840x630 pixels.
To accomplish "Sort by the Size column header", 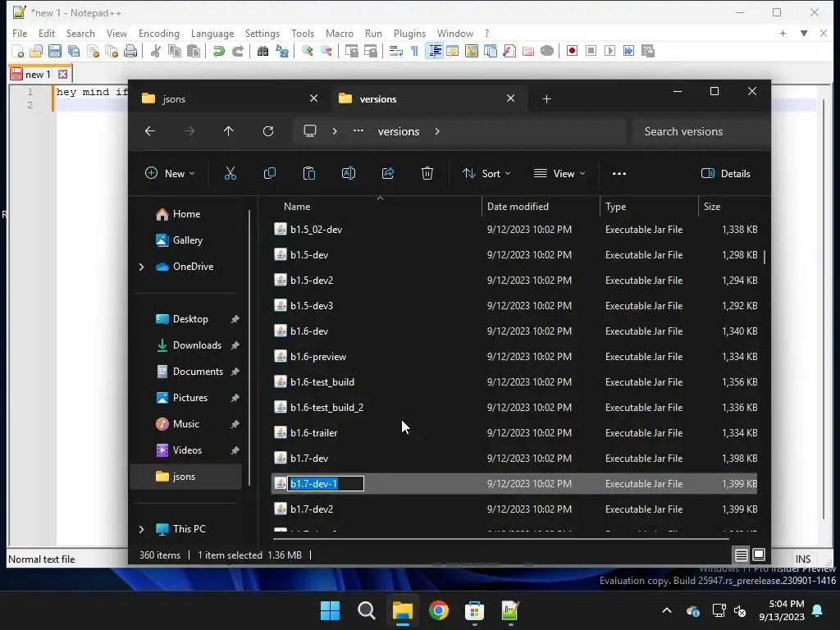I will pyautogui.click(x=733, y=207).
